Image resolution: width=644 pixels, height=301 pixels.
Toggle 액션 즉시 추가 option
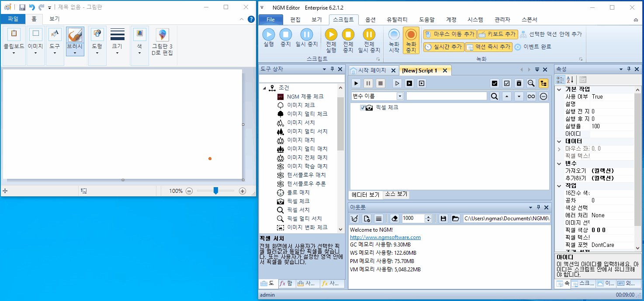(x=488, y=47)
